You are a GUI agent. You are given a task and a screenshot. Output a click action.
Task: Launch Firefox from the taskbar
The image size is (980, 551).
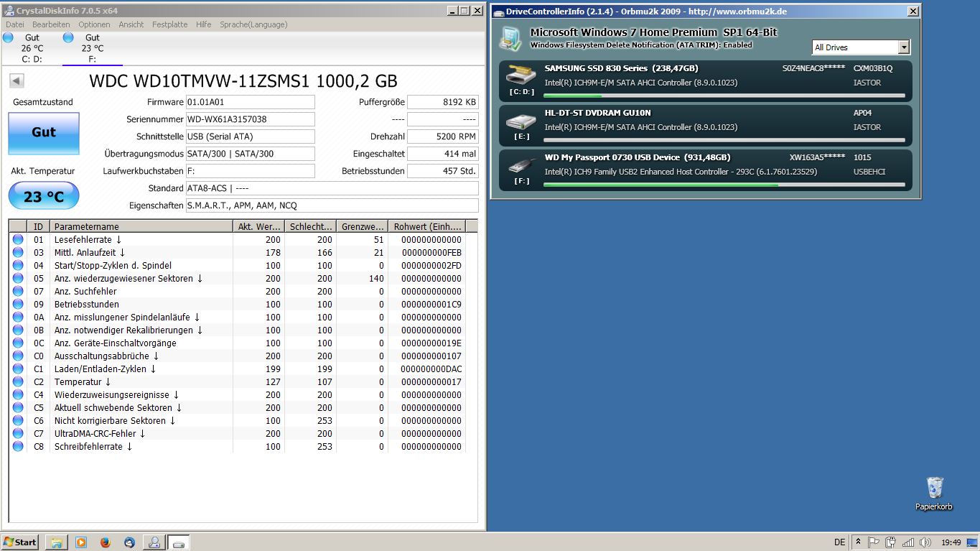point(106,542)
